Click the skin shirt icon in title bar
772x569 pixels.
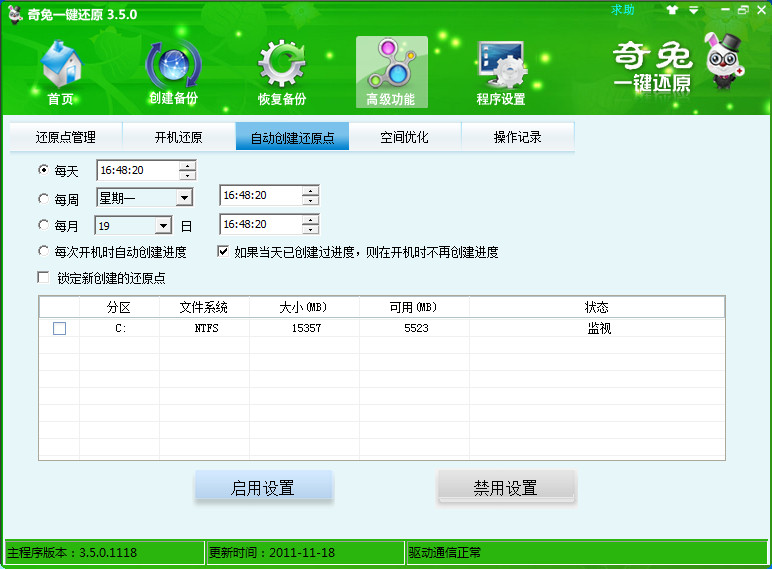tap(672, 10)
